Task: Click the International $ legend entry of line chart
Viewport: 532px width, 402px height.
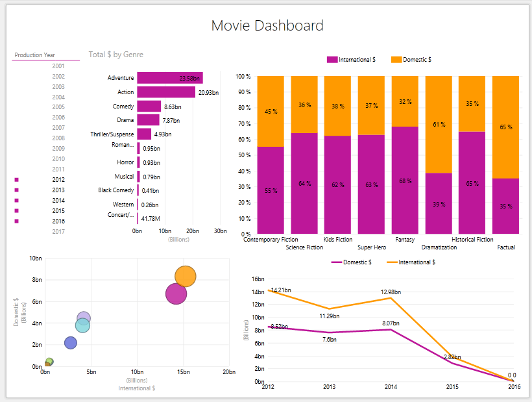Action: pos(411,262)
